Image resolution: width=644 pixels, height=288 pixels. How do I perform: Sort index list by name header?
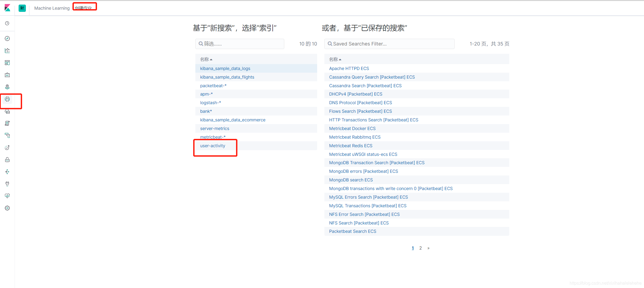(x=206, y=59)
